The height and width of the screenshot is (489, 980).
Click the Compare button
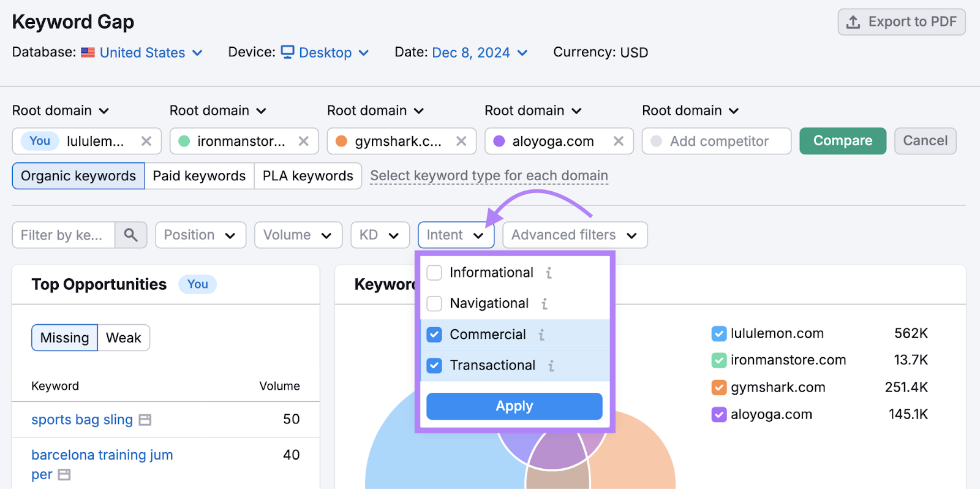(843, 141)
